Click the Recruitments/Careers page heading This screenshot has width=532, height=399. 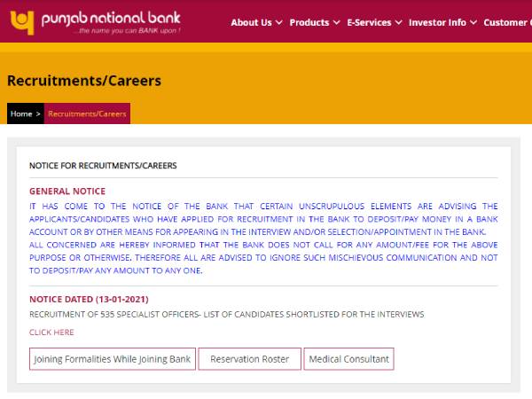(84, 81)
